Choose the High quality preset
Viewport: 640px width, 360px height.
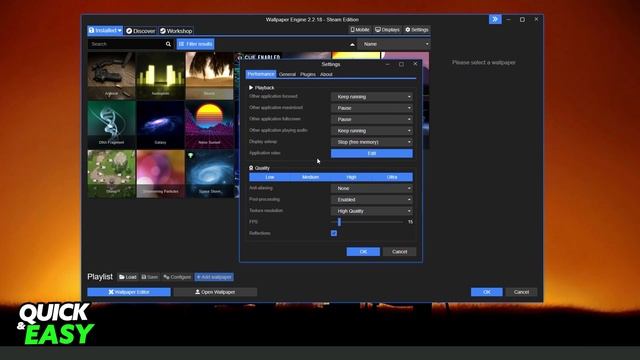pos(351,177)
